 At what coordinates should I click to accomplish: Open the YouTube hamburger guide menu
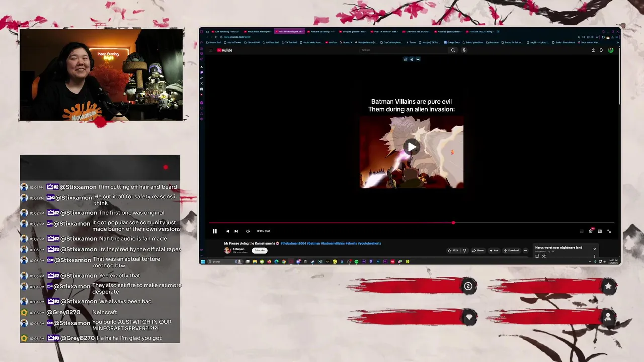click(x=211, y=50)
